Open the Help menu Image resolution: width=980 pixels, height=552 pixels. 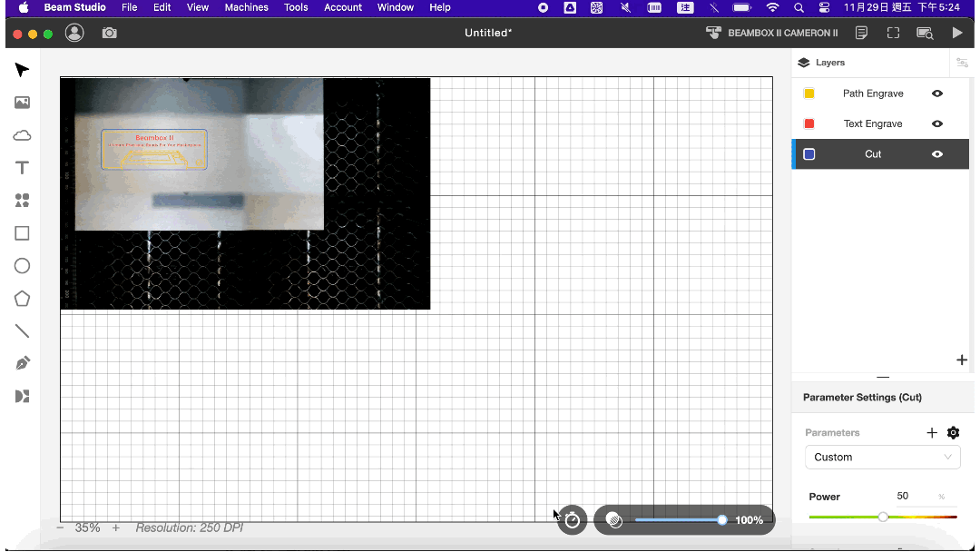[x=440, y=7]
